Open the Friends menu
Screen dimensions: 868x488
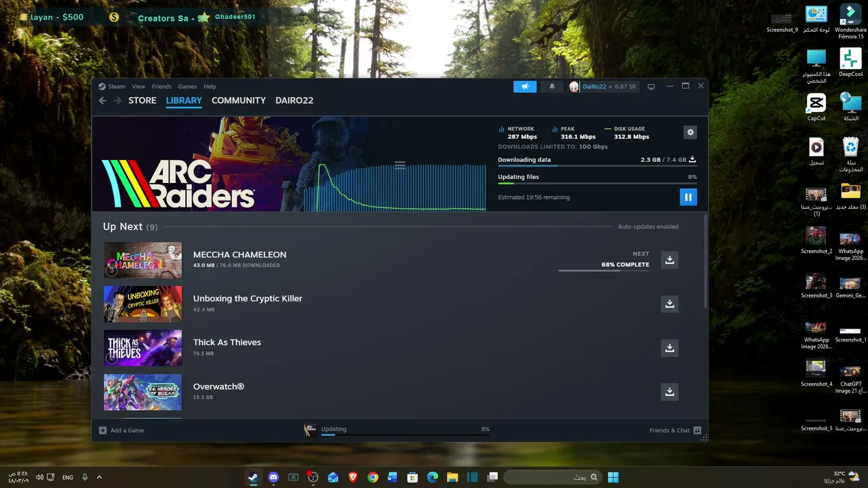pos(161,87)
